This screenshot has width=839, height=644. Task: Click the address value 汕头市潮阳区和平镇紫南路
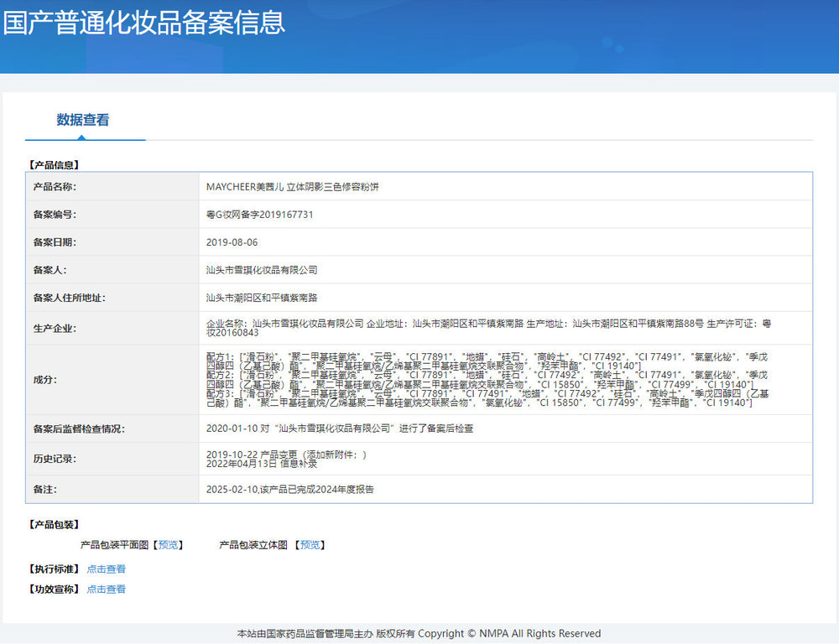(x=262, y=298)
